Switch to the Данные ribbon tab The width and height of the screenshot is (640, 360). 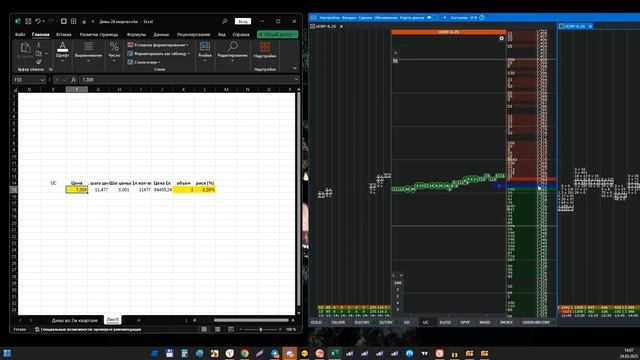pyautogui.click(x=161, y=35)
